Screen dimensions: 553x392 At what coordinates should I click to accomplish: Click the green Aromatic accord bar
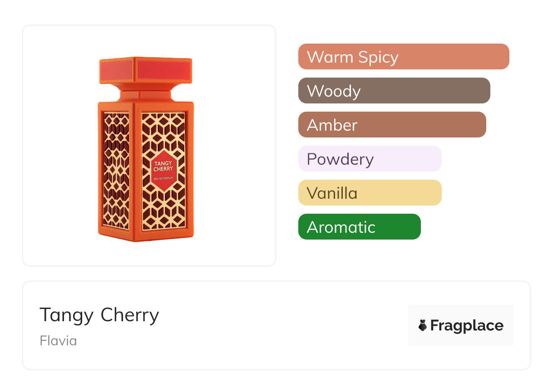point(359,227)
